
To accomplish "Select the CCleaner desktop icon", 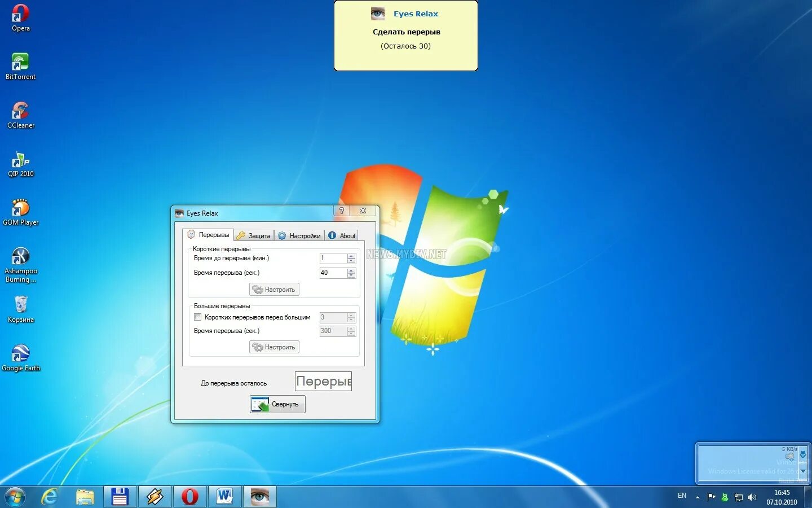I will pyautogui.click(x=21, y=115).
